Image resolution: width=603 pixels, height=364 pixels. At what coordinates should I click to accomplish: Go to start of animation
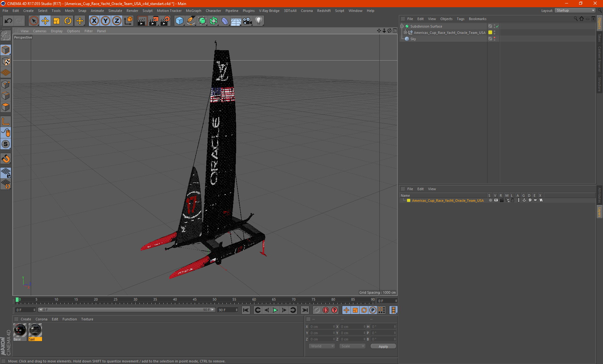(x=246, y=310)
